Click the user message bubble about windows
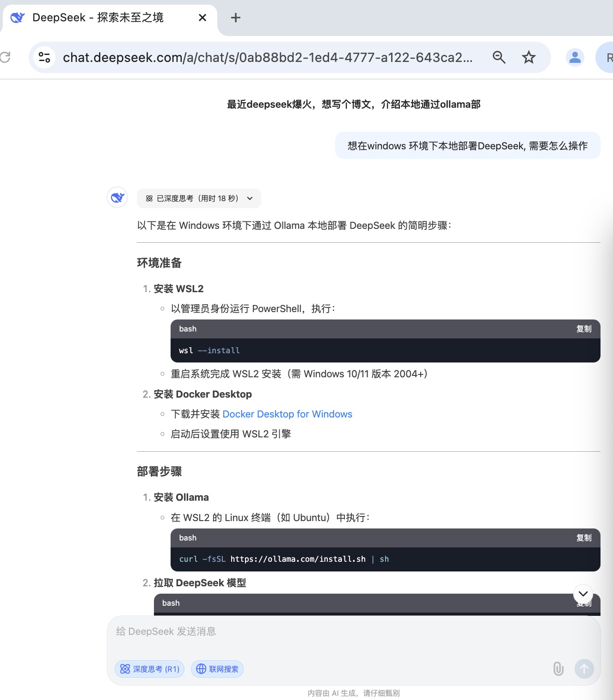The height and width of the screenshot is (700, 613). point(467,146)
